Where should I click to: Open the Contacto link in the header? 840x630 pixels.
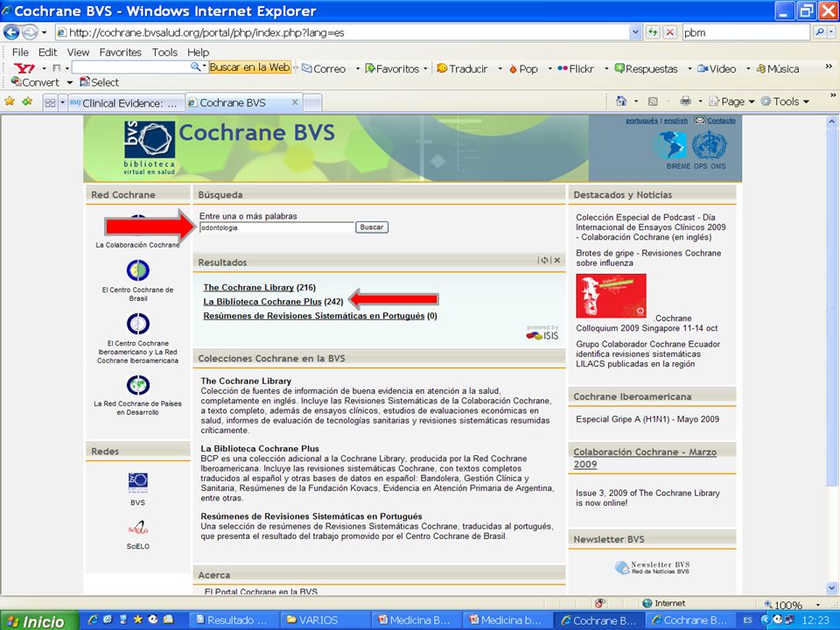(721, 121)
